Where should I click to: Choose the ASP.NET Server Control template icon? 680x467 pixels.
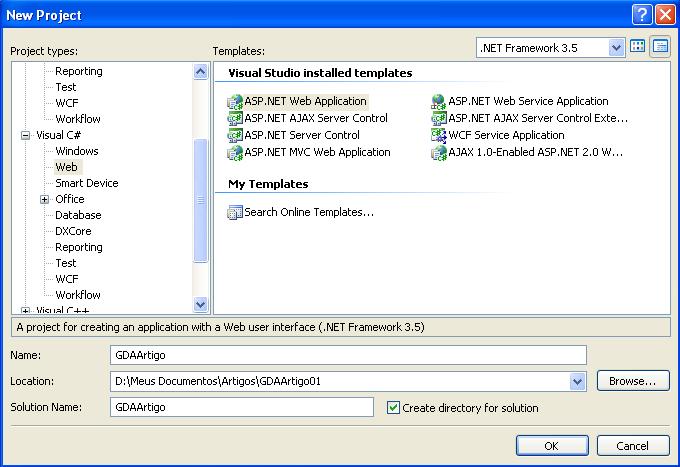coord(235,136)
